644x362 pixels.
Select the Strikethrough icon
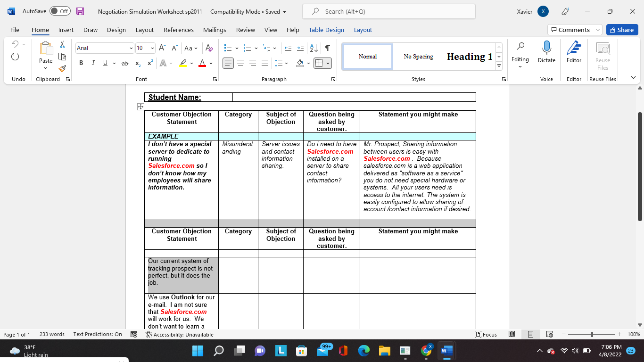click(125, 63)
